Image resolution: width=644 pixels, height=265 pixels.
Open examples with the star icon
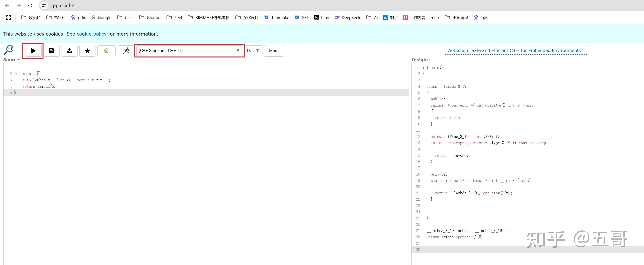pyautogui.click(x=87, y=51)
